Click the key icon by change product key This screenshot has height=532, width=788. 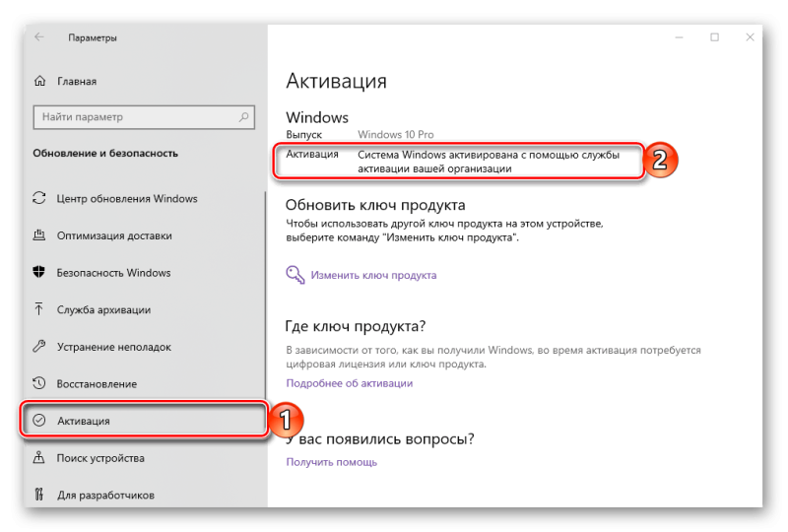295,275
